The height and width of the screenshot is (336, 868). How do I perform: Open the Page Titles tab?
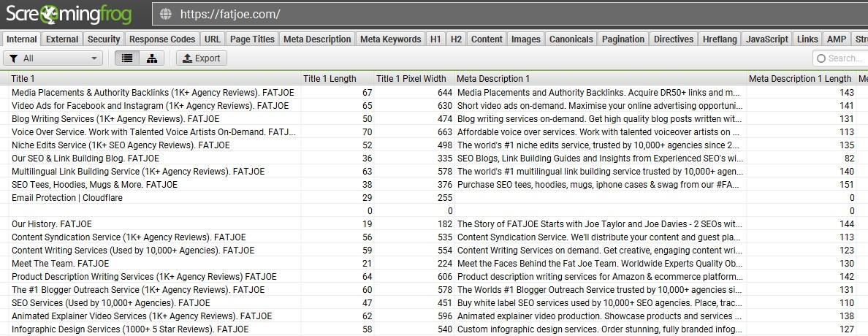click(252, 39)
